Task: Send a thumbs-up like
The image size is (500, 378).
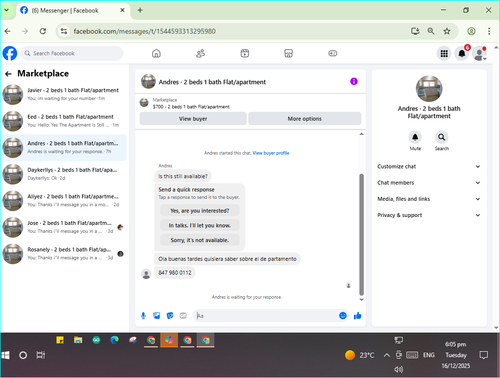Action: 357,316
